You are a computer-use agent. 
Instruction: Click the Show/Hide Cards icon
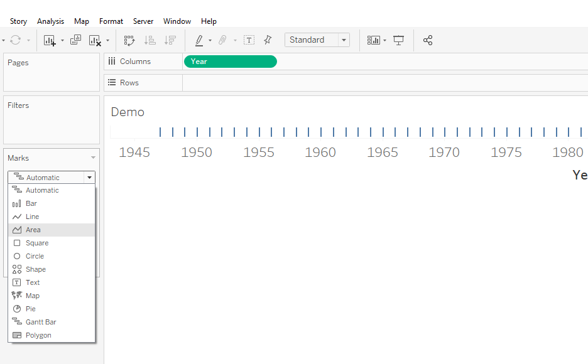pyautogui.click(x=374, y=40)
